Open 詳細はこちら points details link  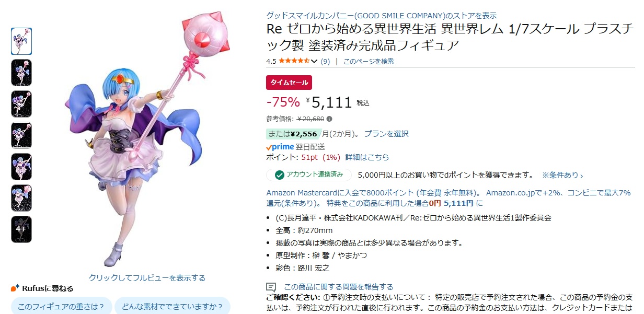[x=367, y=157]
